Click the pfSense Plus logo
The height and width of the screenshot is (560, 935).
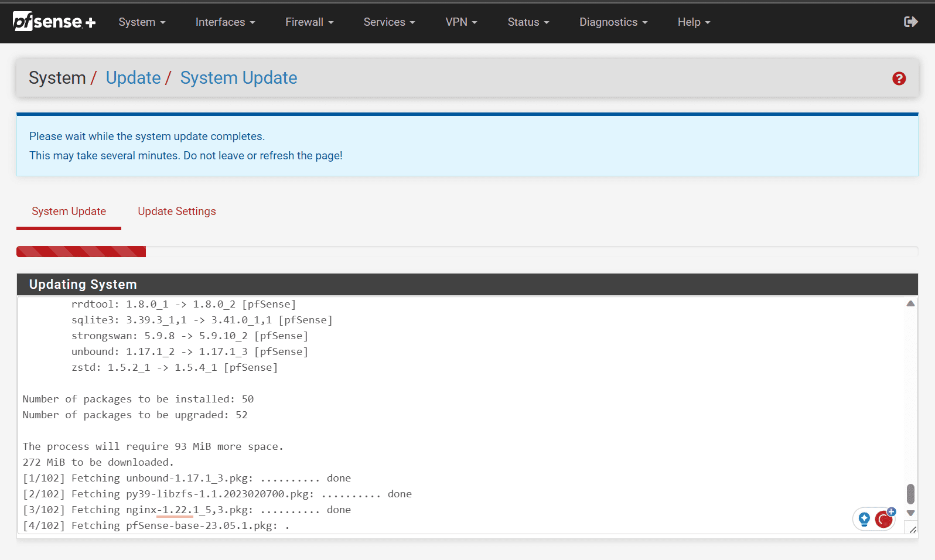(54, 22)
